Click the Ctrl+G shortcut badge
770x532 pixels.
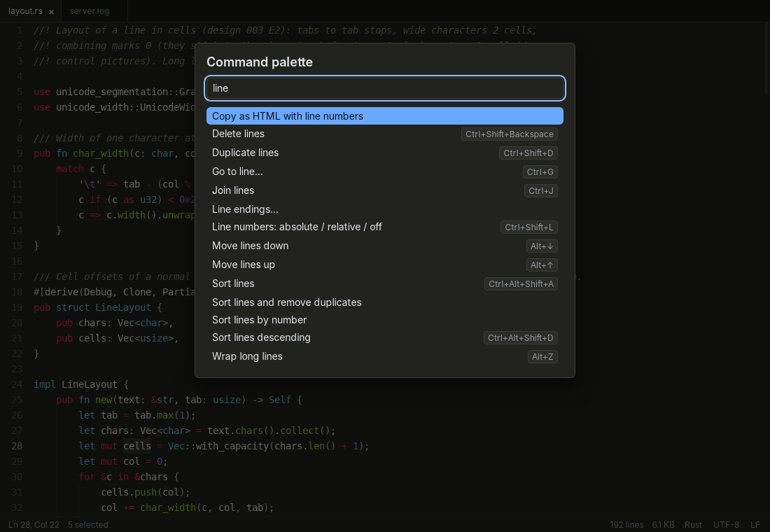click(540, 172)
